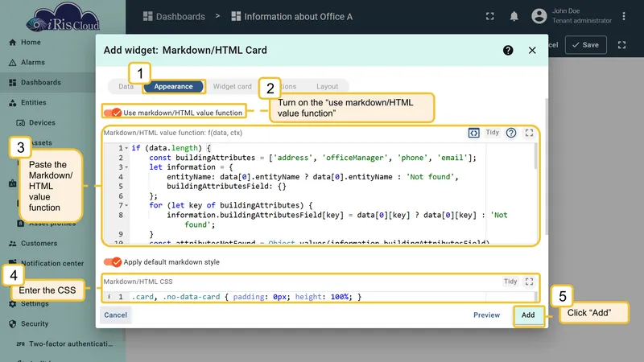Click the Cancel button in the dialog
This screenshot has height=362, width=644.
(115, 315)
